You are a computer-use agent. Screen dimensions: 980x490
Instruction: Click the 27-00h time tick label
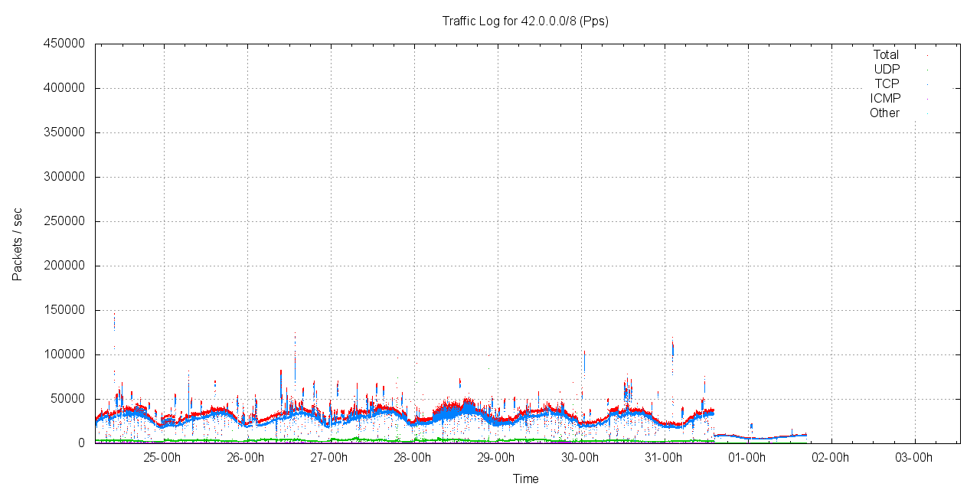pos(329,459)
